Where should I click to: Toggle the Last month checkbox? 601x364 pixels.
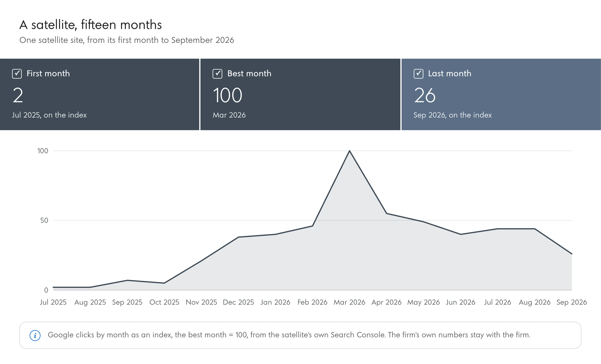(418, 74)
